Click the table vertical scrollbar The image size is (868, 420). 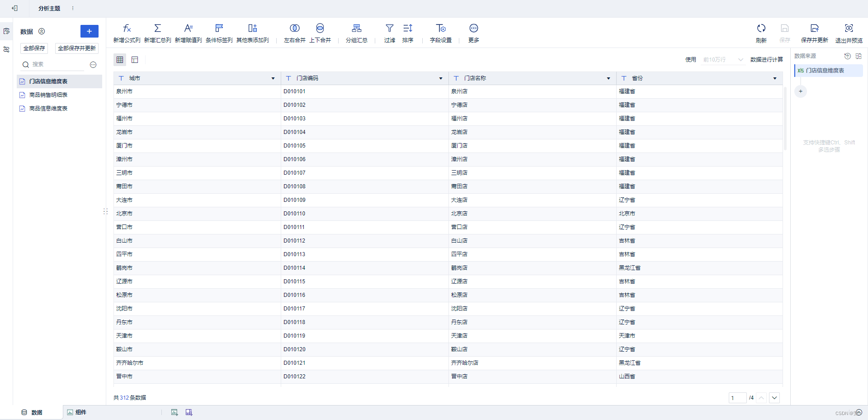pos(785,119)
